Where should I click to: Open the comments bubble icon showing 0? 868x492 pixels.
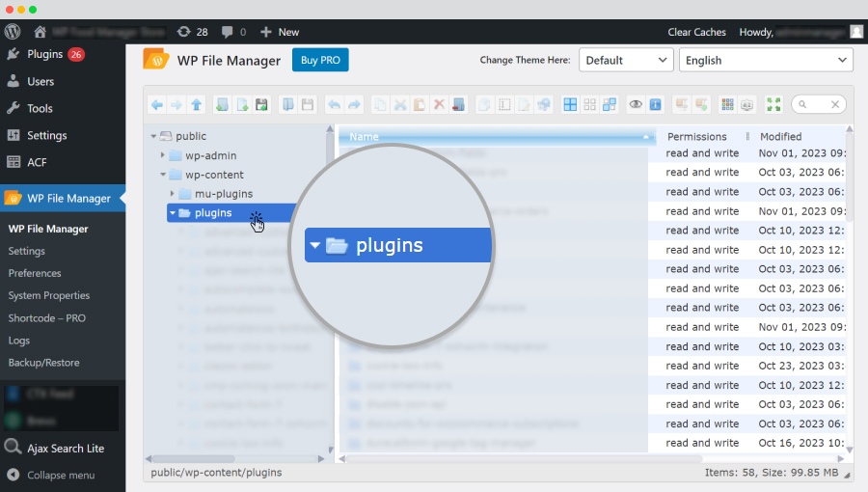tap(233, 32)
